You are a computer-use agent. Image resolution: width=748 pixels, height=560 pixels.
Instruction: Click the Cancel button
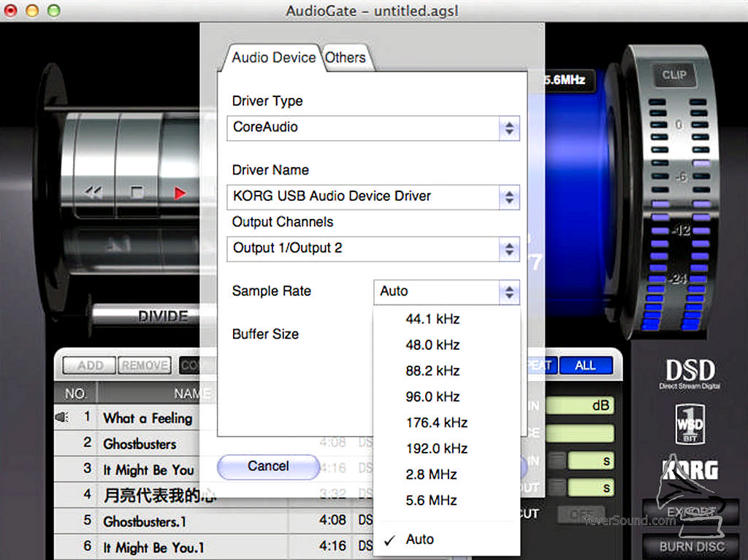[x=268, y=467]
